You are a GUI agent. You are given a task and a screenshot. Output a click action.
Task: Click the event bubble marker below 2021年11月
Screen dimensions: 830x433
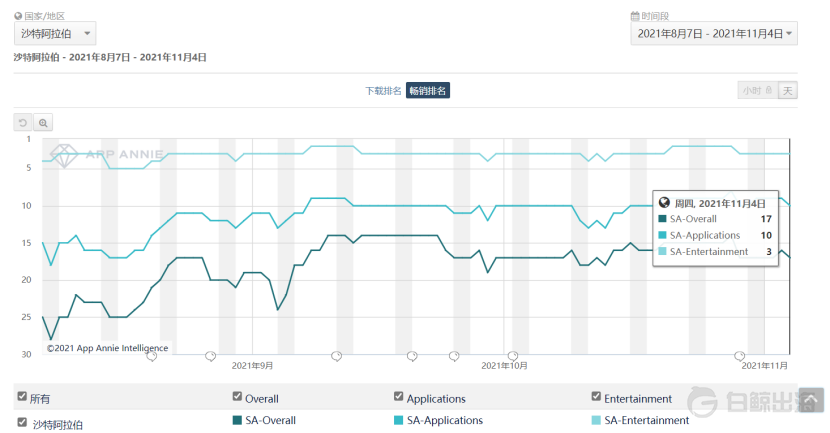(740, 355)
